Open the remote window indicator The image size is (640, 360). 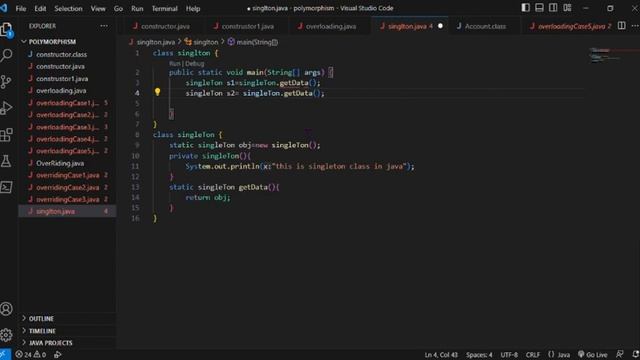(x=5, y=354)
